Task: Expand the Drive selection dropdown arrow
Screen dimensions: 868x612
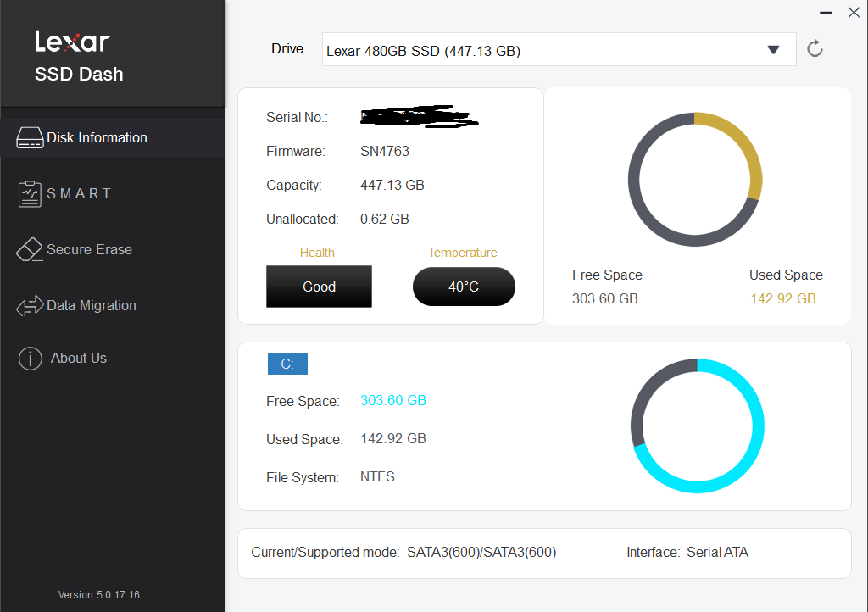Action: (773, 50)
